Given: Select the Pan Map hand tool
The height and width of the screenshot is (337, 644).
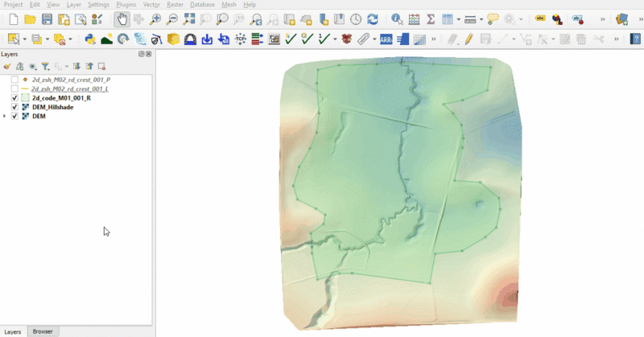Looking at the screenshot, I should [121, 19].
